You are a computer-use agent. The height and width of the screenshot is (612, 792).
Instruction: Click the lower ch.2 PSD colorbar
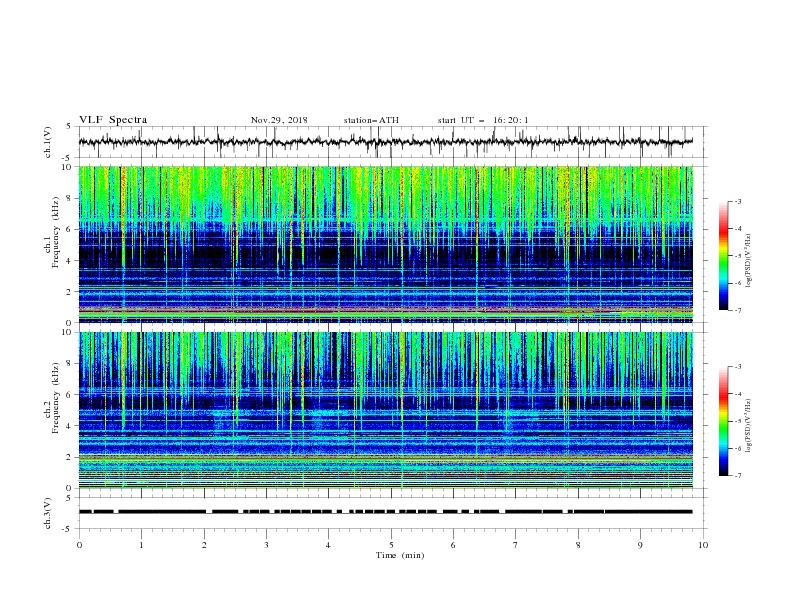click(x=724, y=421)
